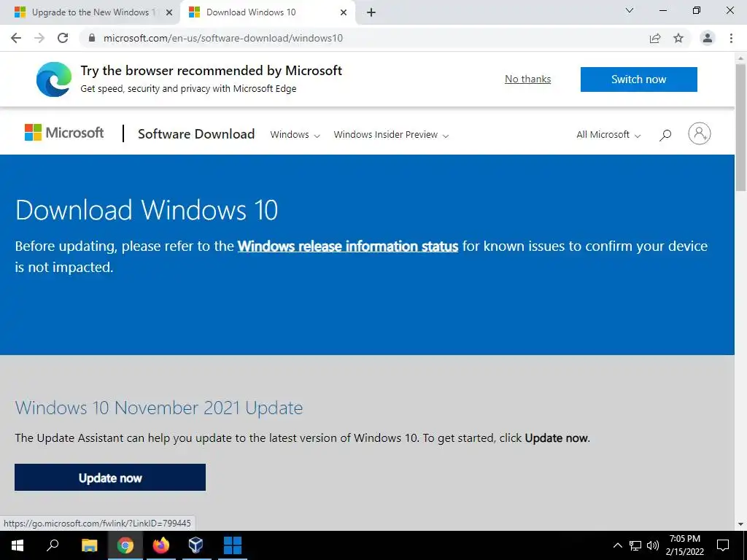This screenshot has height=560, width=747.
Task: Open File Explorer from taskbar
Action: click(x=89, y=545)
